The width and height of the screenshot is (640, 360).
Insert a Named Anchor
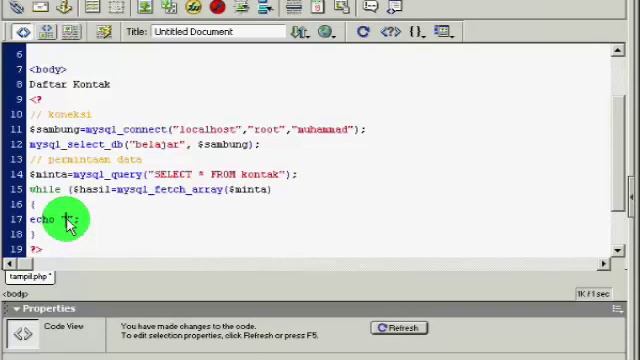pos(64,7)
